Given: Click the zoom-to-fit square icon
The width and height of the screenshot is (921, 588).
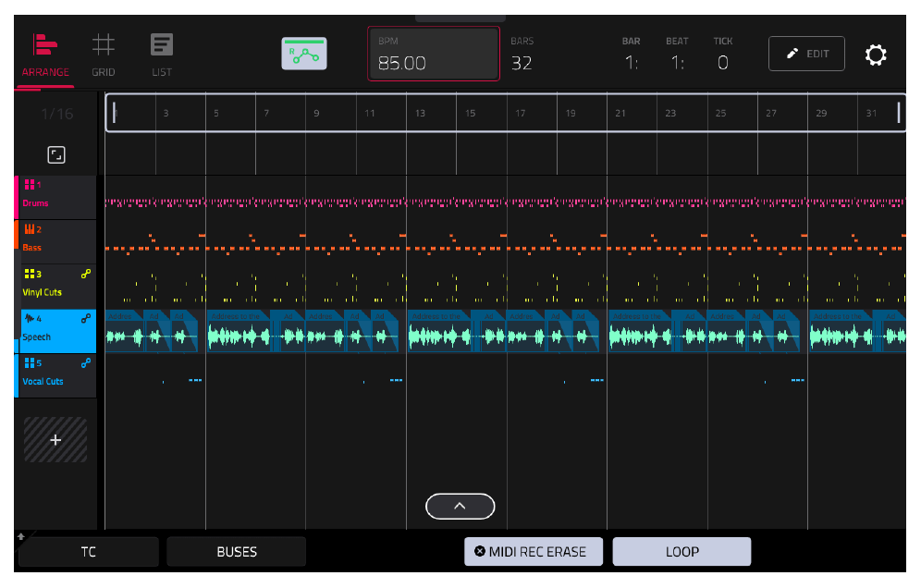Looking at the screenshot, I should [x=56, y=155].
